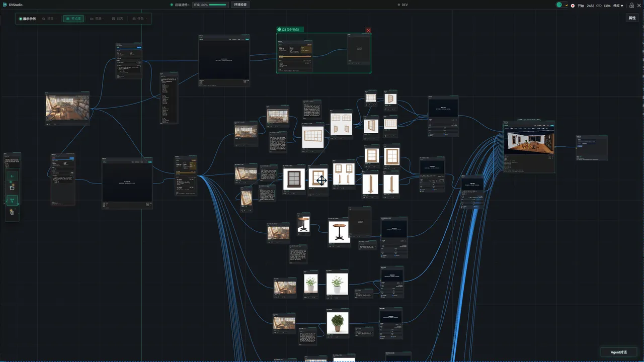644x362 pixels.
Task: Click the folder icon in left sidebar
Action: [x=12, y=188]
